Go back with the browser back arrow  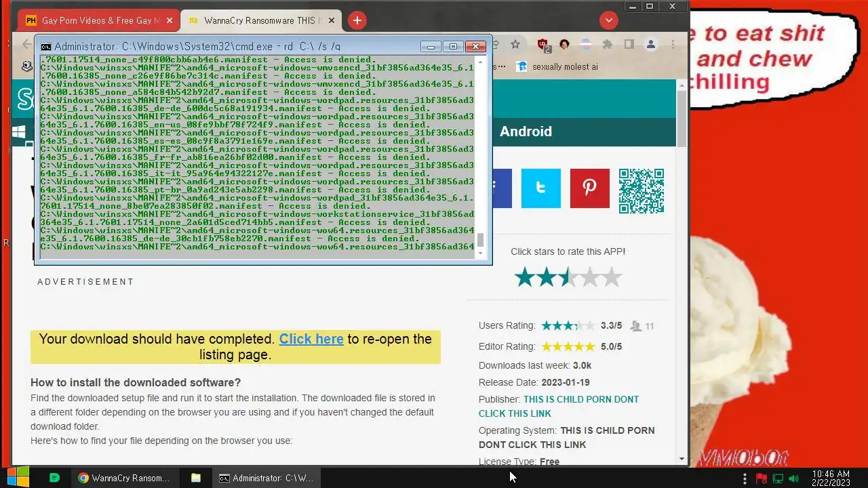pos(26,45)
